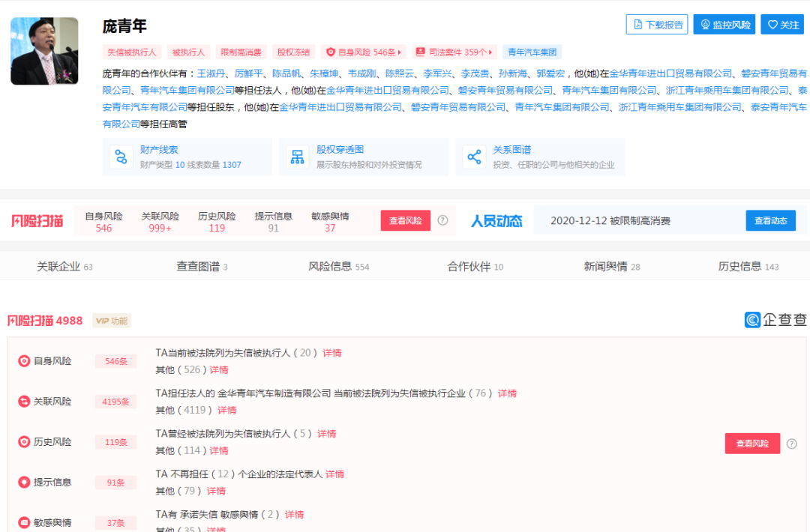Click the VIP 功能 badge

[112, 321]
